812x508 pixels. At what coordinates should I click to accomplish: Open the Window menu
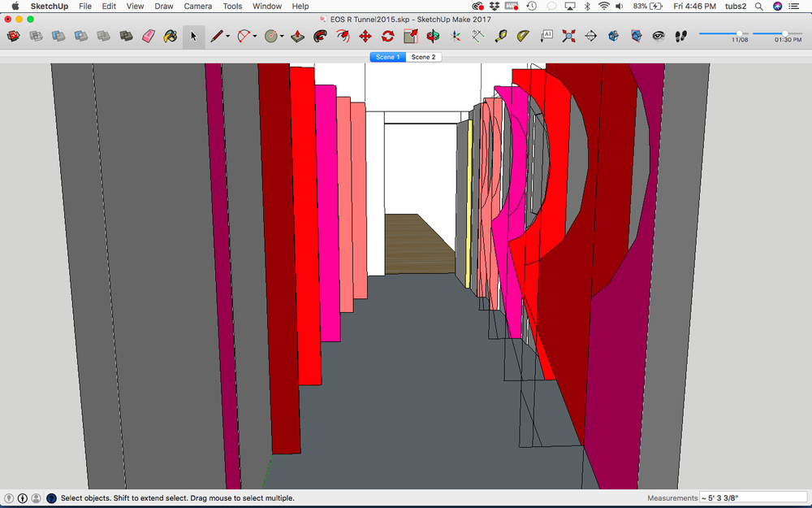[267, 7]
